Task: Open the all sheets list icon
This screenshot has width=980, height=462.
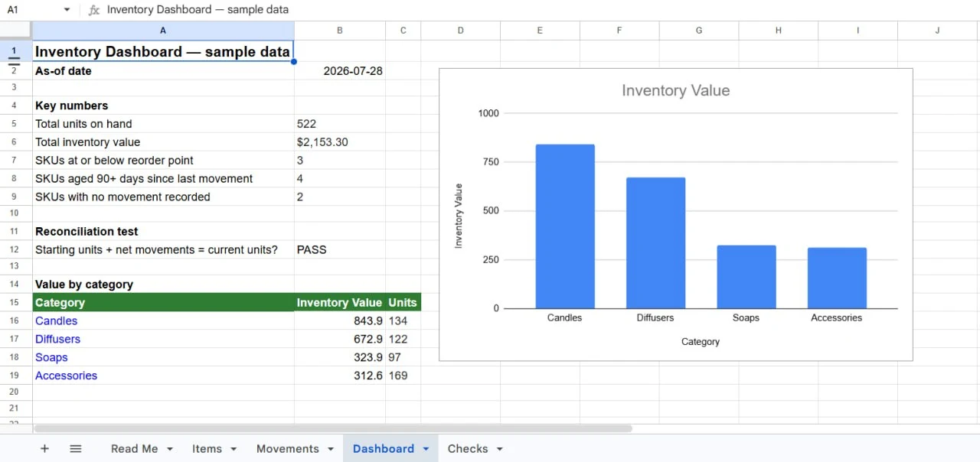Action: tap(76, 449)
